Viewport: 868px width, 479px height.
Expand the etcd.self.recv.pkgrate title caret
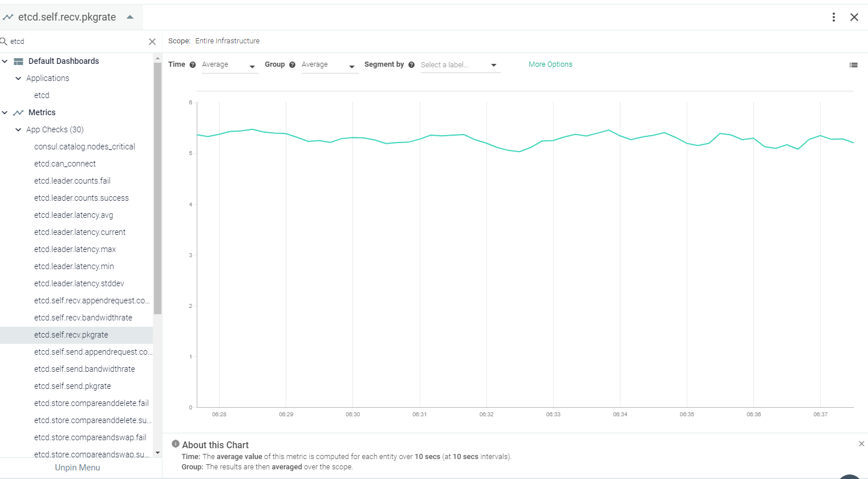(130, 17)
